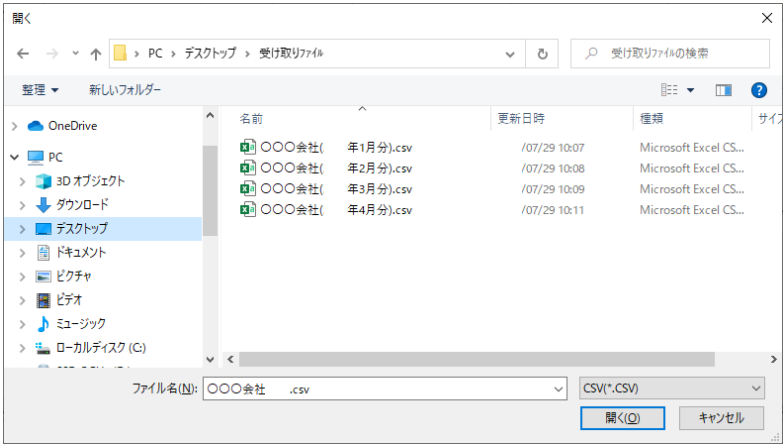Refresh the folder with the reload icon
784x445 pixels.
click(x=542, y=54)
